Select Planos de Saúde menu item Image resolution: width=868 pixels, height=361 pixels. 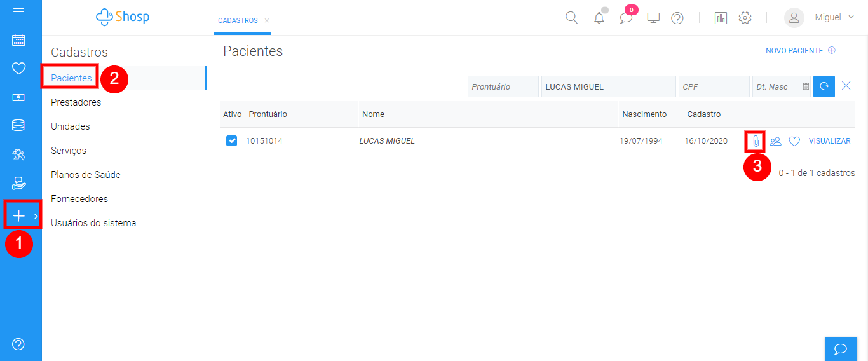tap(85, 175)
